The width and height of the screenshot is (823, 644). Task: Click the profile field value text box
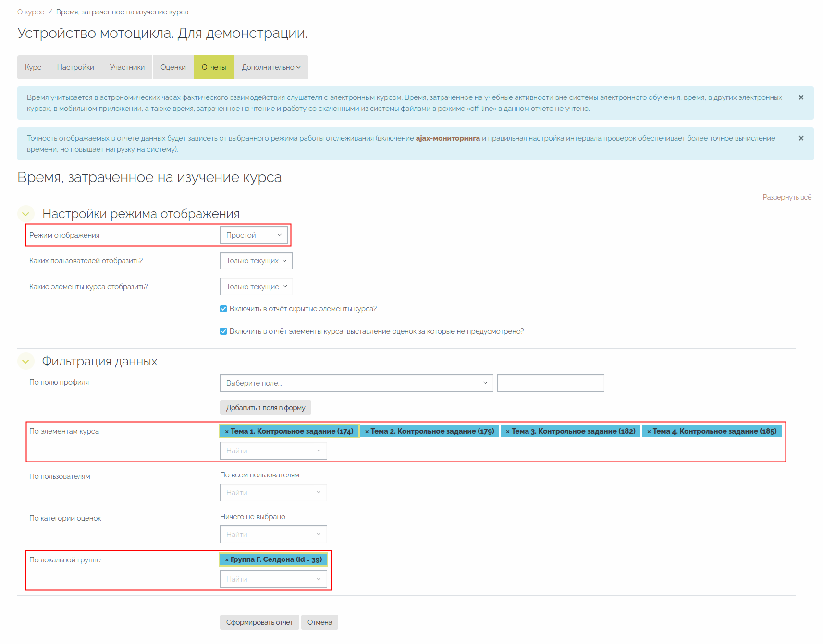pyautogui.click(x=550, y=383)
